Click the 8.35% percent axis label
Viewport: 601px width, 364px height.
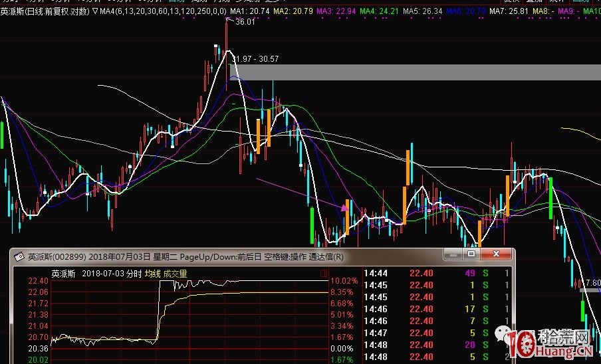[342, 292]
